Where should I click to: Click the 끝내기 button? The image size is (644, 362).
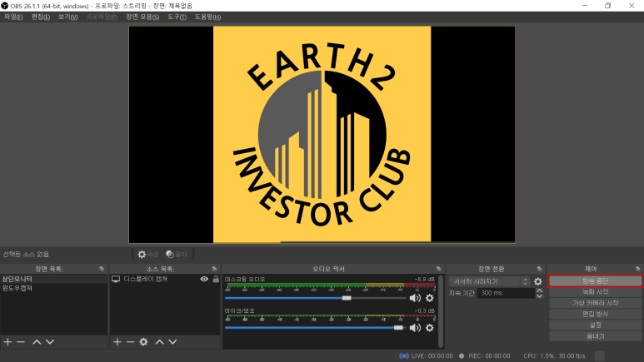pos(595,336)
